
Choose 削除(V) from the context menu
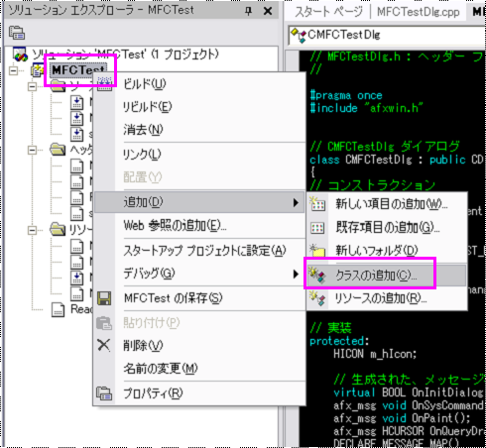(199, 346)
